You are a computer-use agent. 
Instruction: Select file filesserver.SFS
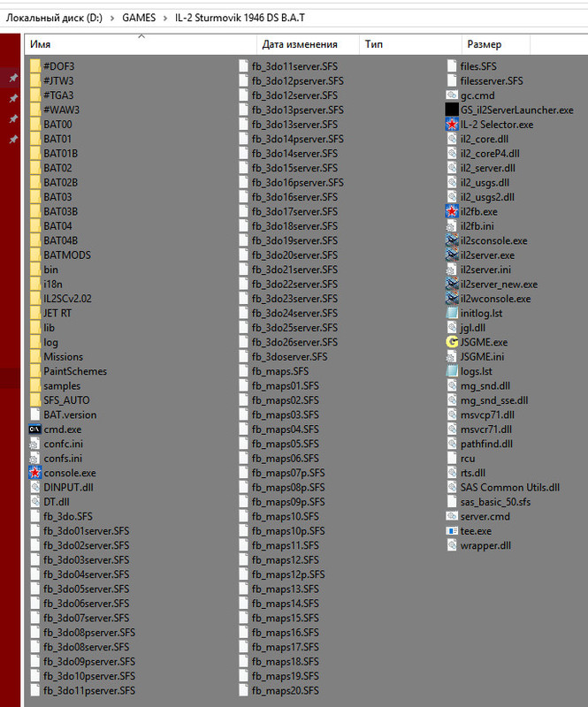[492, 80]
